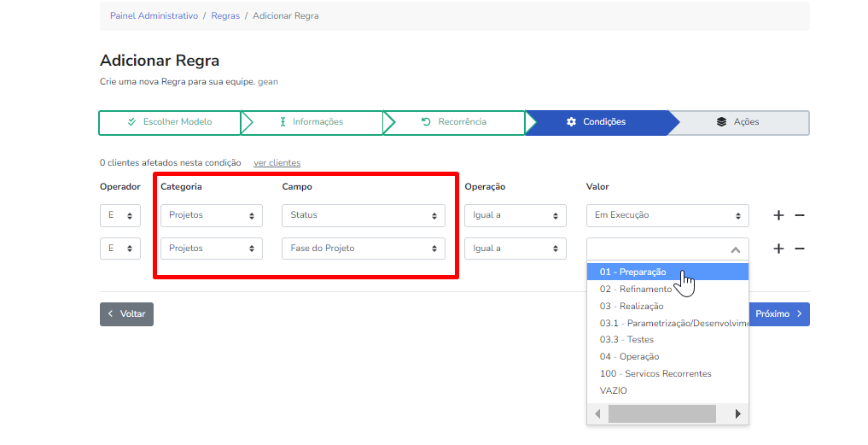Open Status field dropdown
This screenshot has width=868, height=445.
[363, 215]
